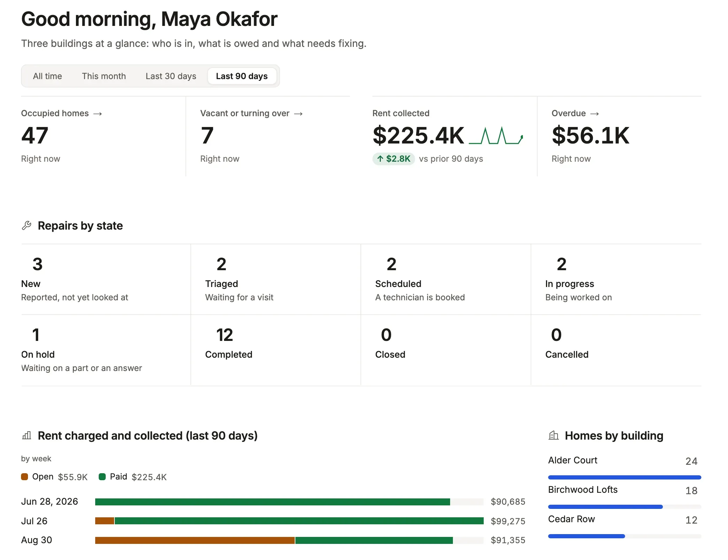Click the arrow next to Occupied homes
This screenshot has height=560, width=728.
[x=98, y=114]
